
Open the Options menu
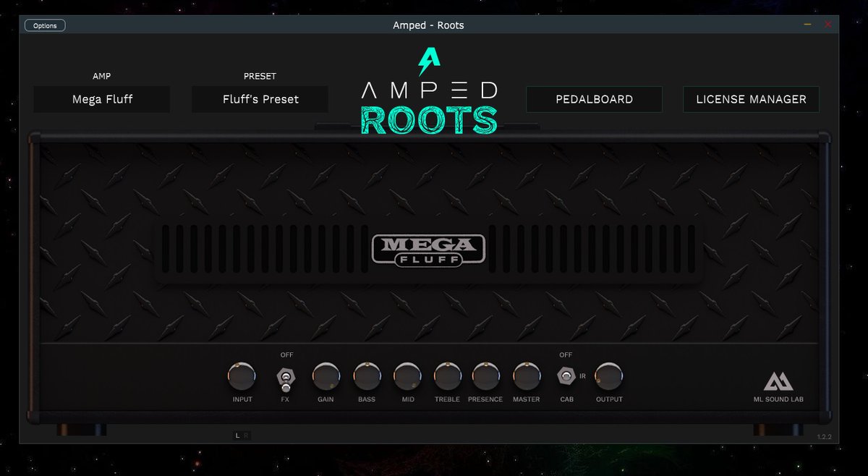[x=45, y=25]
